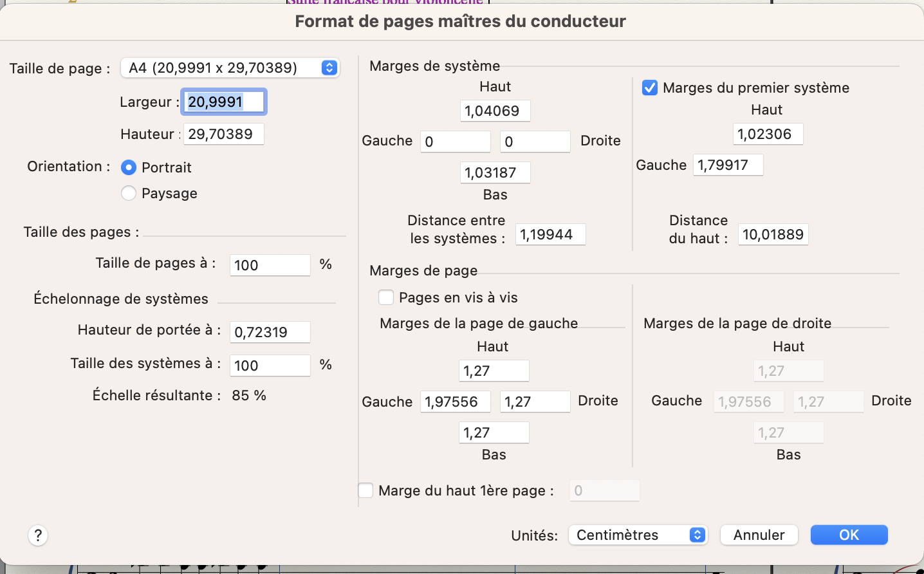This screenshot has width=924, height=574.
Task: Click the OK button
Action: pyautogui.click(x=849, y=535)
